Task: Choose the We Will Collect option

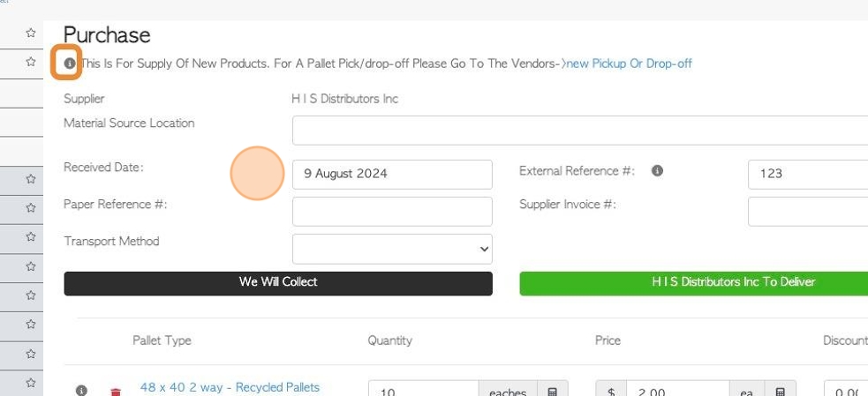Action: [278, 283]
